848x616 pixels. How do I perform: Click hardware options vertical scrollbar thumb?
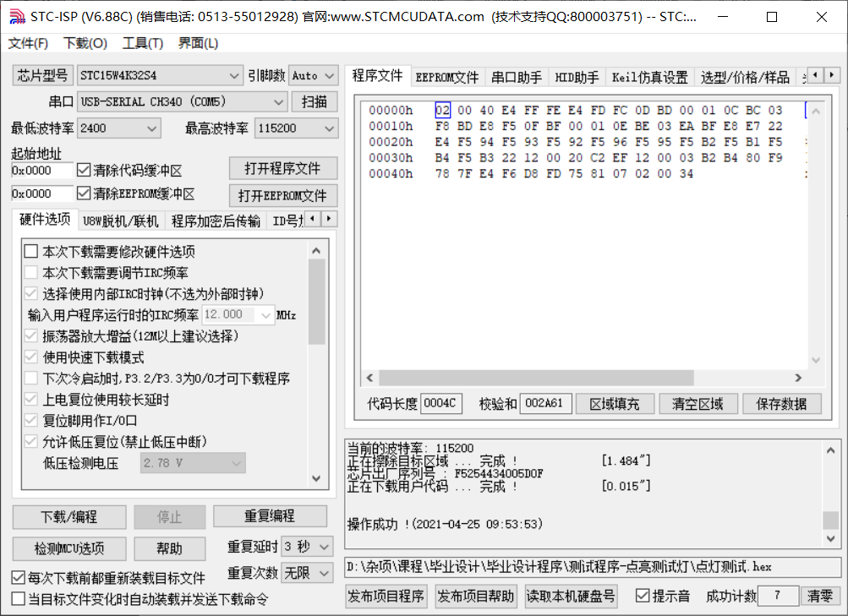coord(316,302)
